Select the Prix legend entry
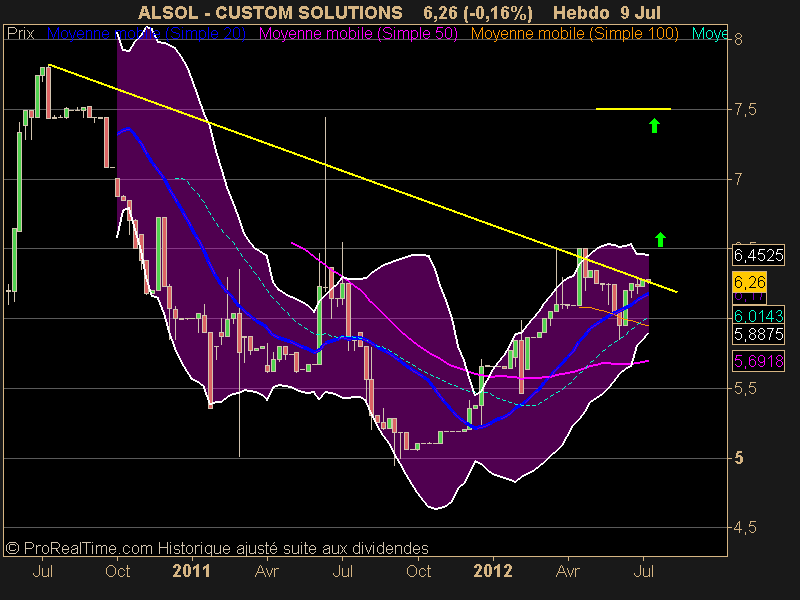The image size is (800, 600). click(x=21, y=34)
